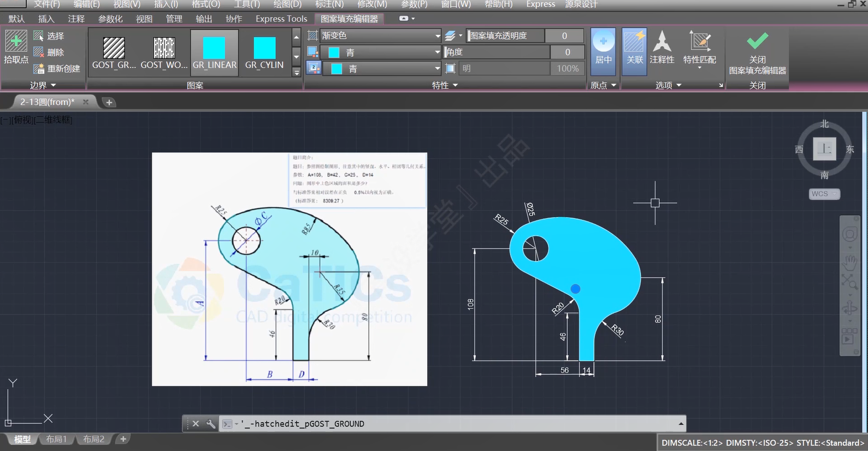868x451 pixels.
Task: Click the 特性匹配 match properties icon
Action: (x=700, y=41)
